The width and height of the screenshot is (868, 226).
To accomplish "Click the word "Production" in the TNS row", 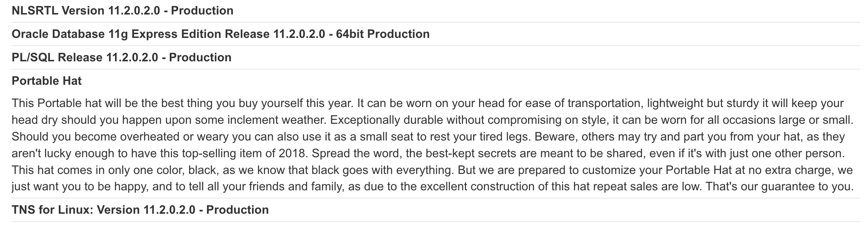I will 237,210.
